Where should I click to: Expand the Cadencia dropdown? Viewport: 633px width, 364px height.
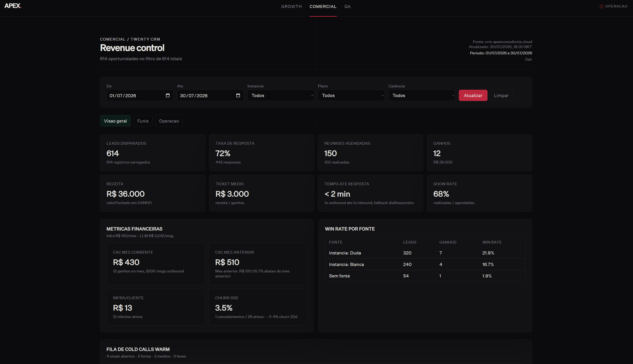[x=422, y=96]
